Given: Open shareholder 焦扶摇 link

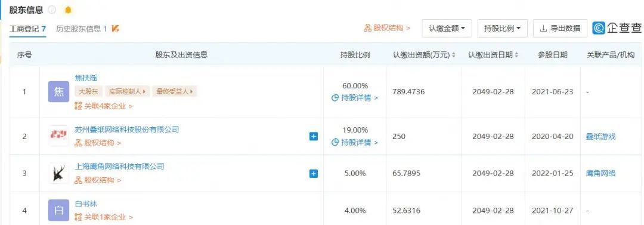Looking at the screenshot, I should click(x=86, y=78).
